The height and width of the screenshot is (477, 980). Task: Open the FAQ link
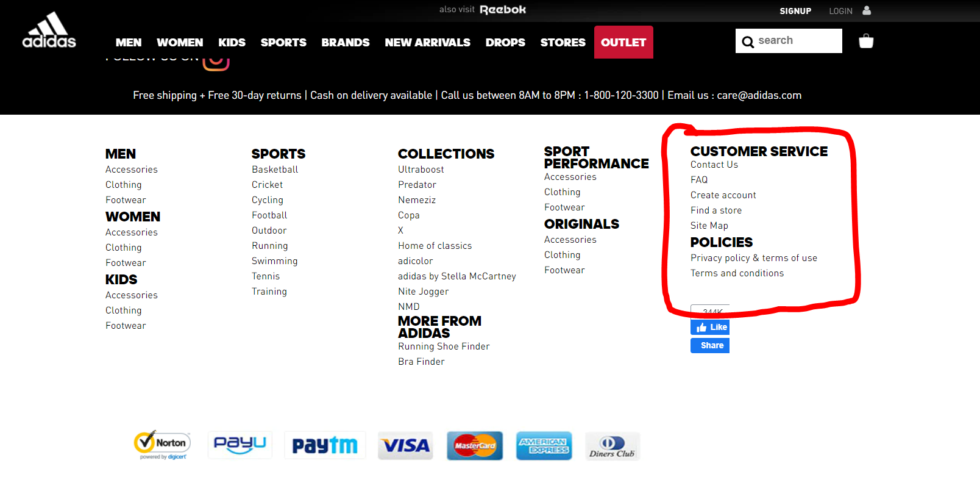(699, 180)
